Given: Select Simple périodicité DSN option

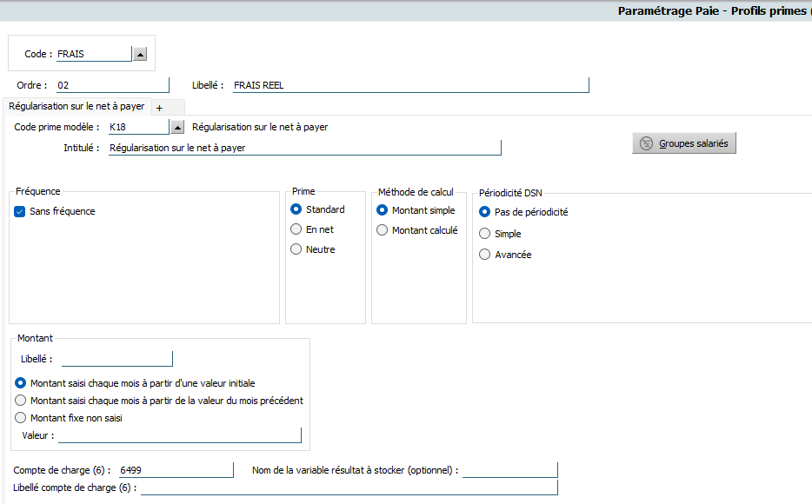Looking at the screenshot, I should click(x=485, y=234).
